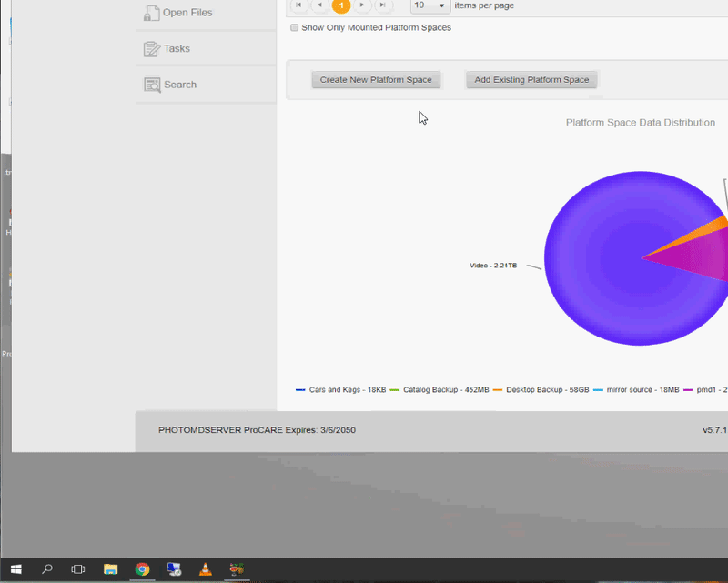Open Google Chrome from the taskbar
This screenshot has width=728, height=583.
click(x=142, y=569)
